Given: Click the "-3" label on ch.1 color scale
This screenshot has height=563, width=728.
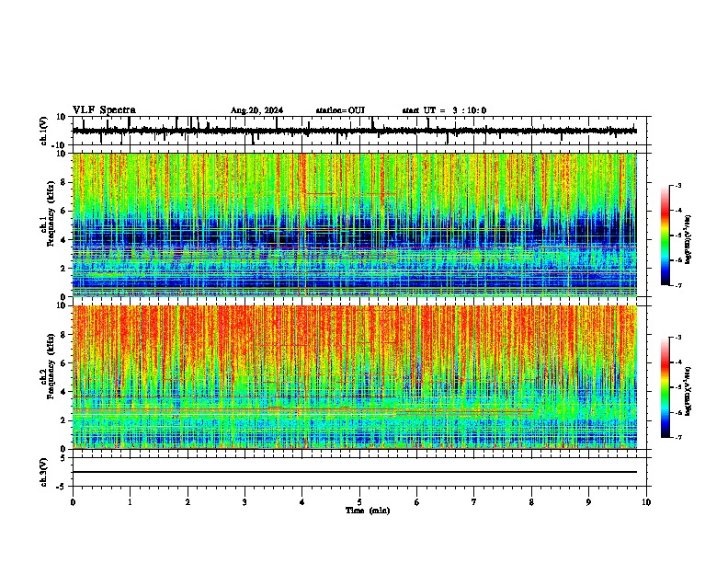Looking at the screenshot, I should [x=677, y=185].
